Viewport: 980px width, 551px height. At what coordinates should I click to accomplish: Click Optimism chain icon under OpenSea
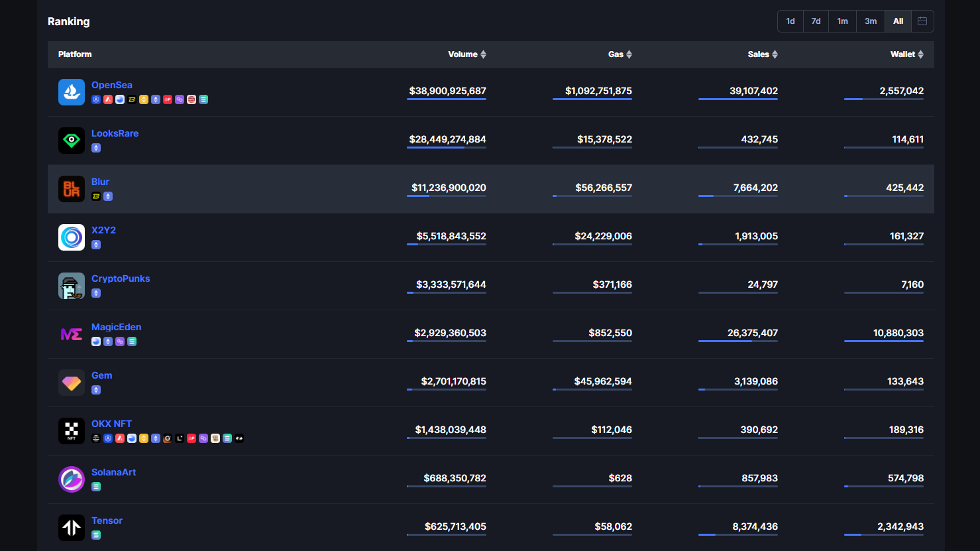pyautogui.click(x=168, y=99)
